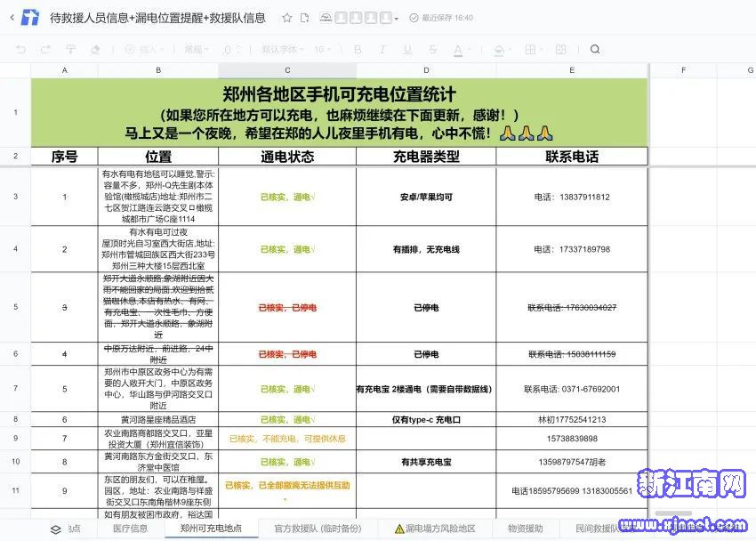Open the search magnifier in toolbar
Viewport: 756px width, 541px height.
(x=595, y=49)
